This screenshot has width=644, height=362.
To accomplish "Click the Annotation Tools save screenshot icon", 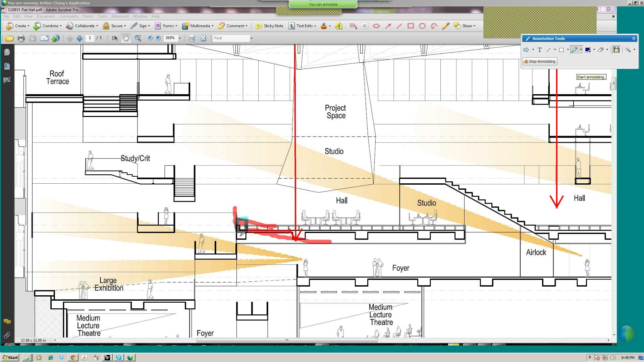I will click(x=616, y=50).
